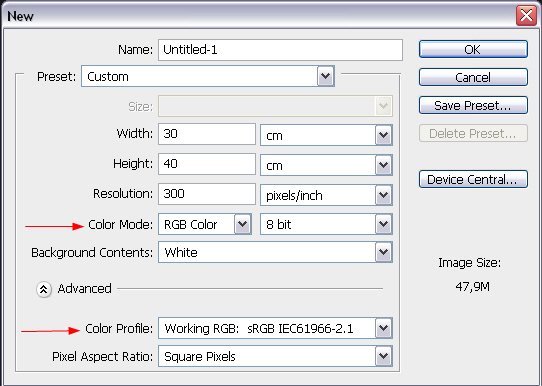Click the Image Size label
This screenshot has width=542, height=386.
point(469,263)
